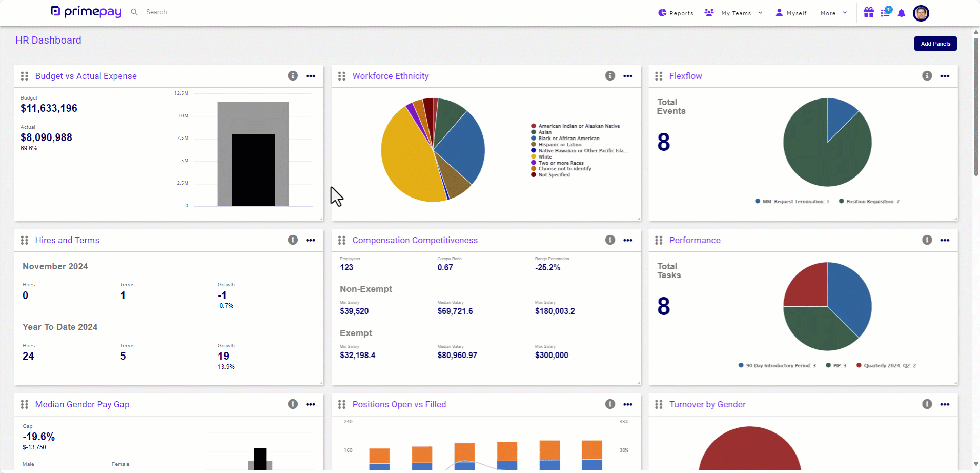
Task: Open the Compensation Competitiveness title link
Action: coord(415,240)
